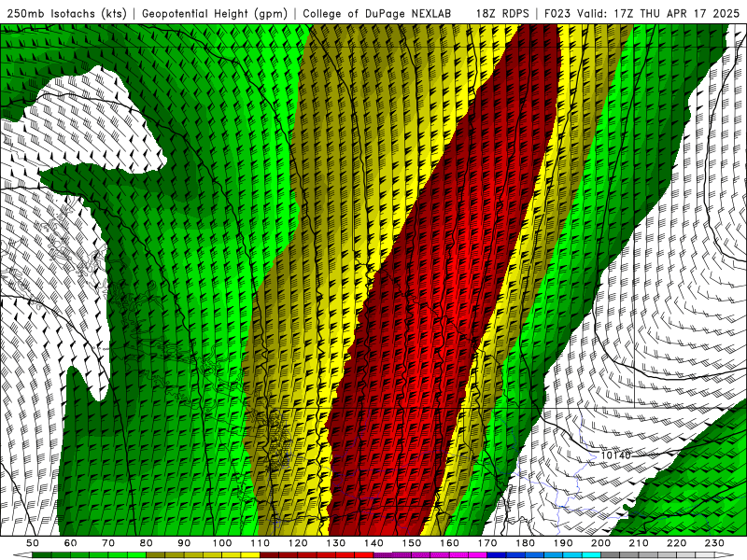This screenshot has width=747, height=560.
Task: Click the 'F023' forecast hour label
Action: point(557,13)
